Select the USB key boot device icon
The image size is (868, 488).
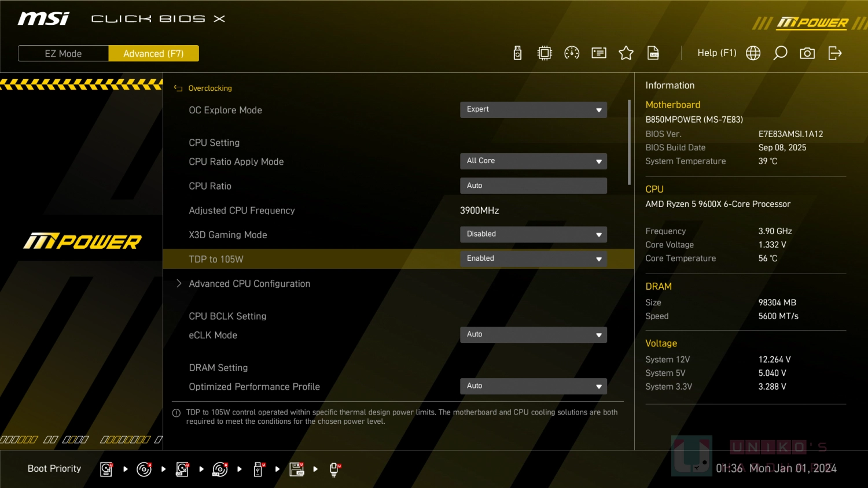click(259, 469)
